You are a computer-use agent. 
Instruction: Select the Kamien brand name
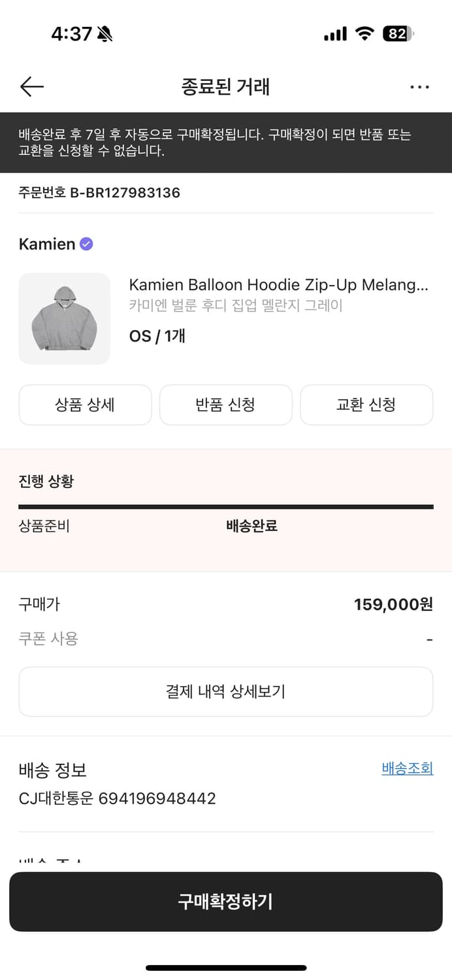pyautogui.click(x=44, y=244)
